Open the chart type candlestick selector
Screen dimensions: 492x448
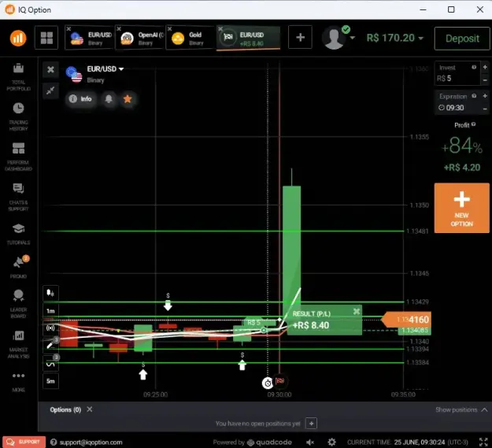(50, 294)
